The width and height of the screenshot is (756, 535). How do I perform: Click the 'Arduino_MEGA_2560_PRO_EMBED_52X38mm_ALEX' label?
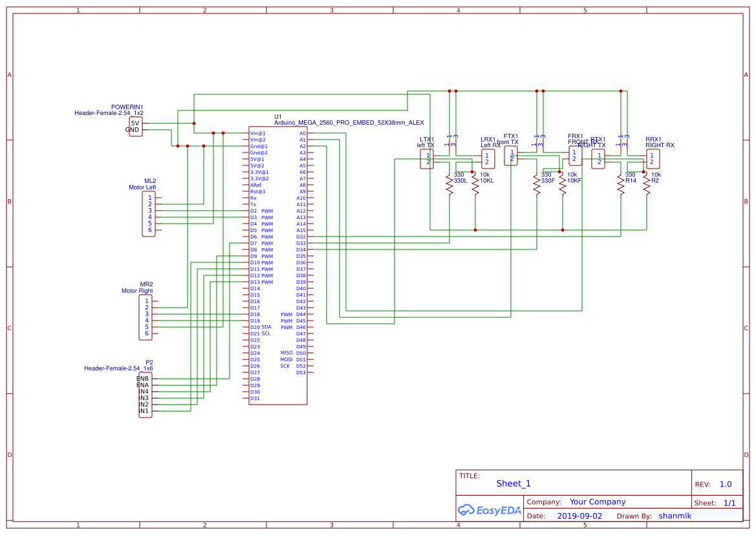[349, 123]
